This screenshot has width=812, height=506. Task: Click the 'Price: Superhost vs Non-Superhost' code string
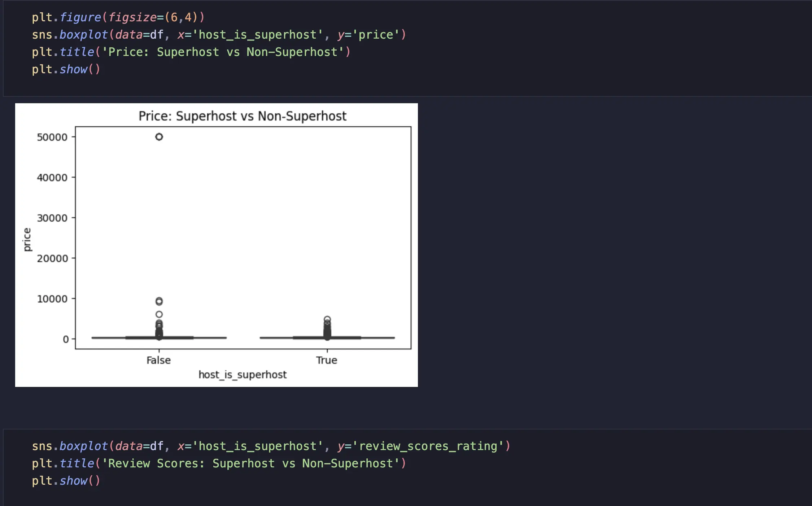(x=223, y=52)
